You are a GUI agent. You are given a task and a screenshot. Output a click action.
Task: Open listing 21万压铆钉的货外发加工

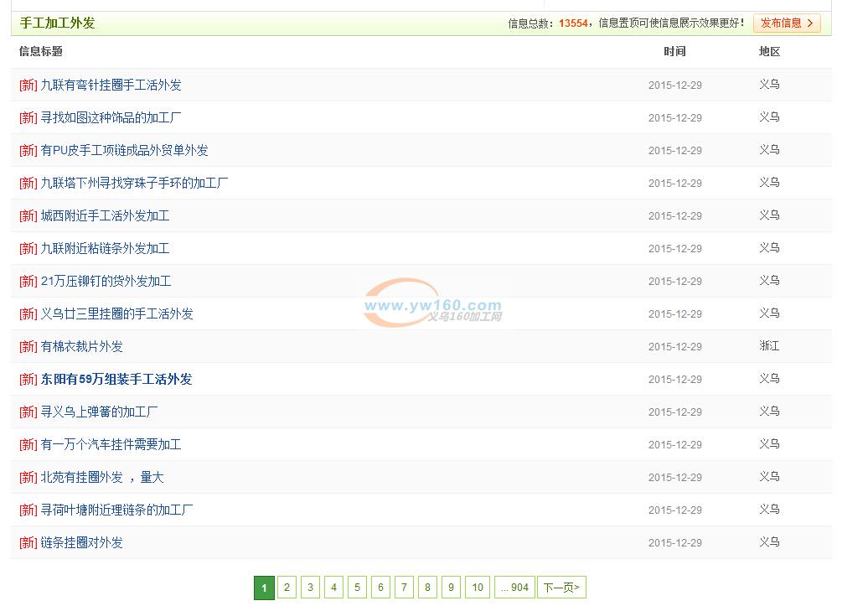click(106, 281)
